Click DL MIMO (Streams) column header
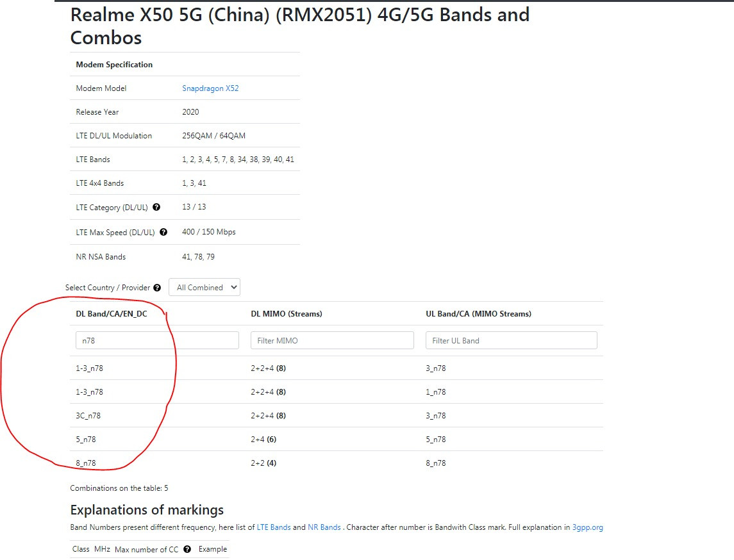This screenshot has width=734, height=560. pyautogui.click(x=287, y=313)
